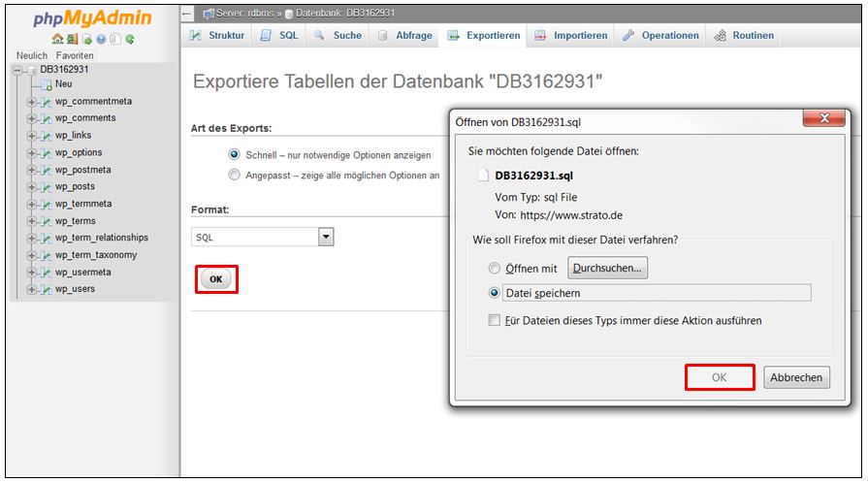Viewport: 868px width, 483px height.
Task: Switch to the Struktur tab
Action: tap(217, 36)
